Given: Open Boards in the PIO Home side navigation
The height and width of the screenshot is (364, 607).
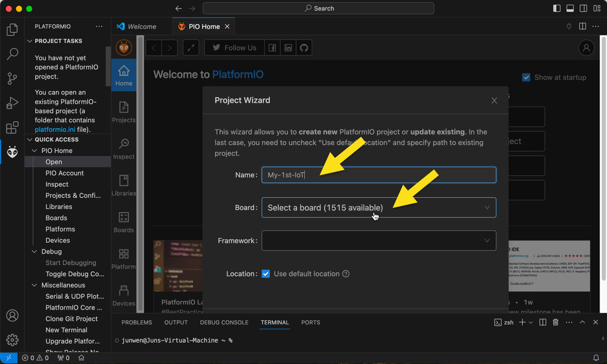Looking at the screenshot, I should [x=124, y=222].
